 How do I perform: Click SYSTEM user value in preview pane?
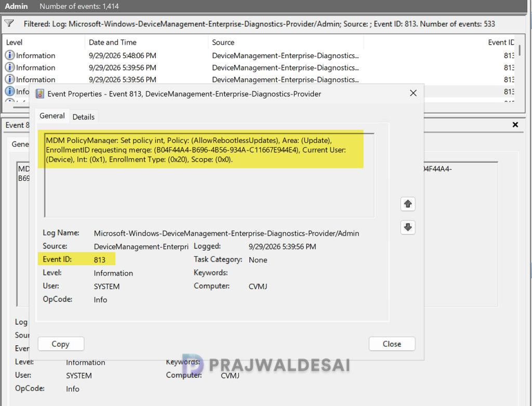tap(79, 375)
